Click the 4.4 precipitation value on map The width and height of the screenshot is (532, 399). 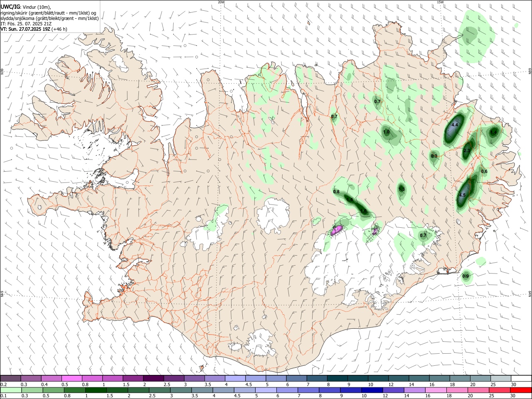tap(455, 125)
